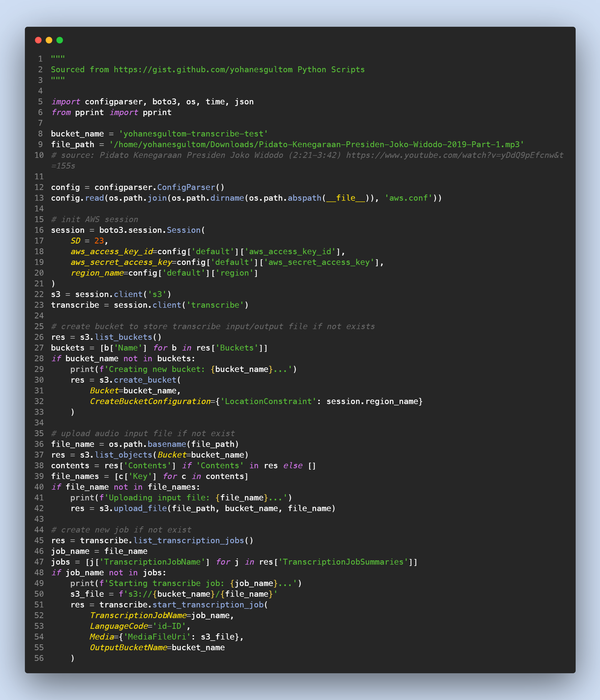Viewport: 600px width, 700px height.
Task: Click the orange number 23
Action: click(99, 241)
